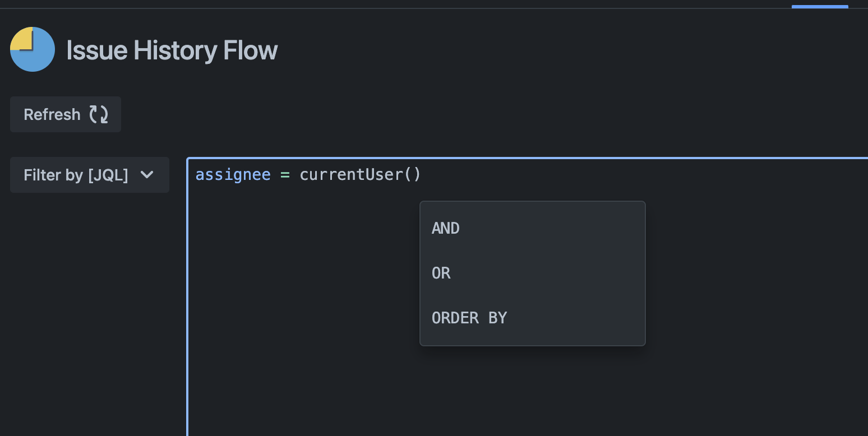
Task: Click the circular arrows refresh icon
Action: 99,114
